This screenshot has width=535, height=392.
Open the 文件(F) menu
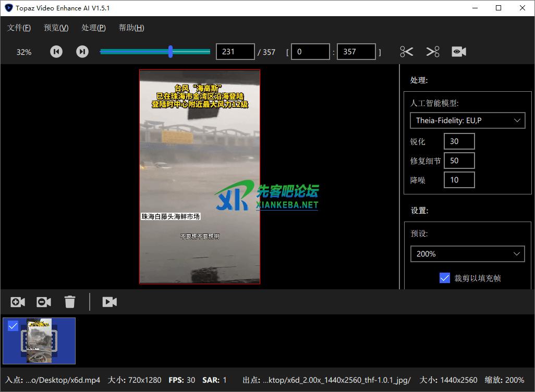[19, 28]
